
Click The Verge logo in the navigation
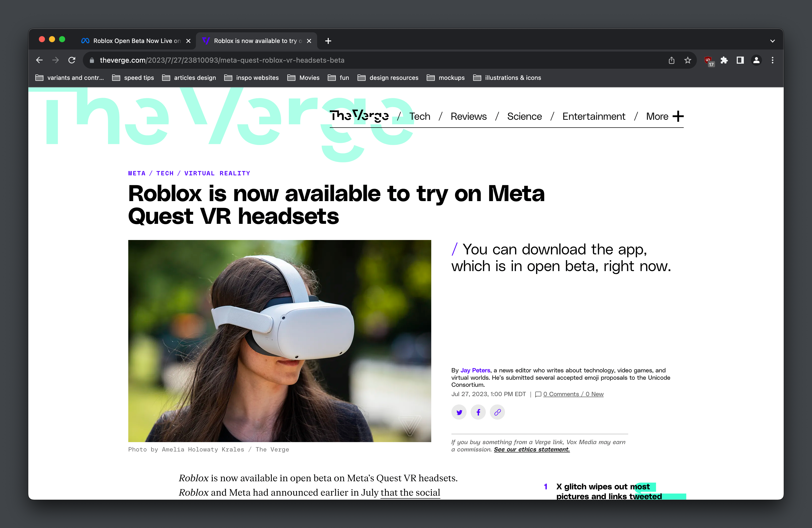359,116
